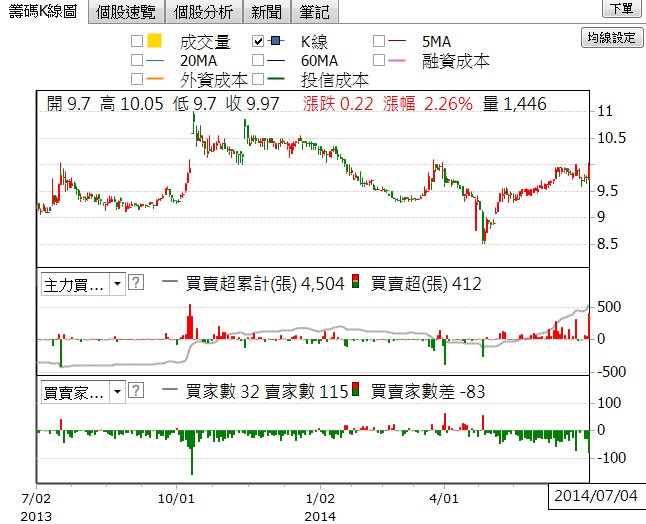Click the pink 融資成本 legend line
Image resolution: width=646 pixels, height=524 pixels.
(397, 61)
